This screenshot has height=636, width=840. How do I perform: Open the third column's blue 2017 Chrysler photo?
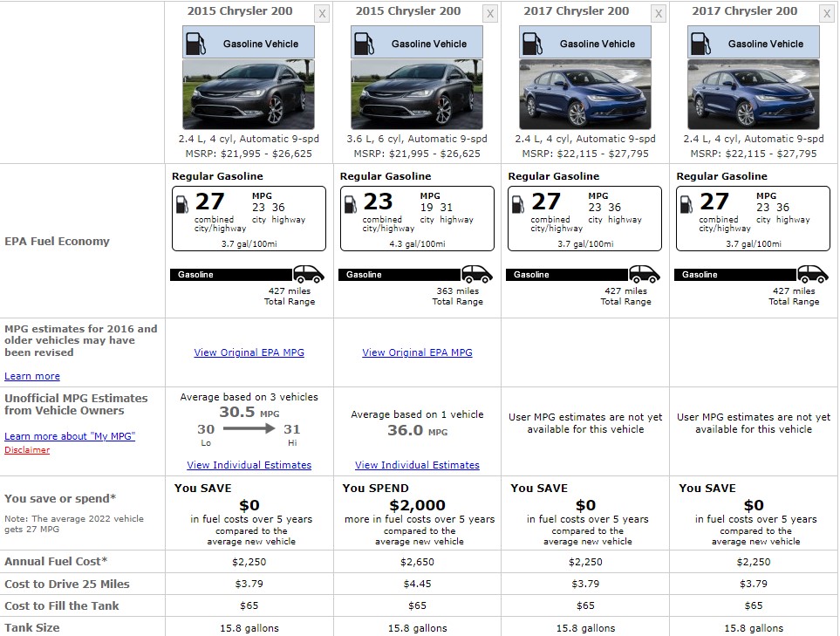585,94
